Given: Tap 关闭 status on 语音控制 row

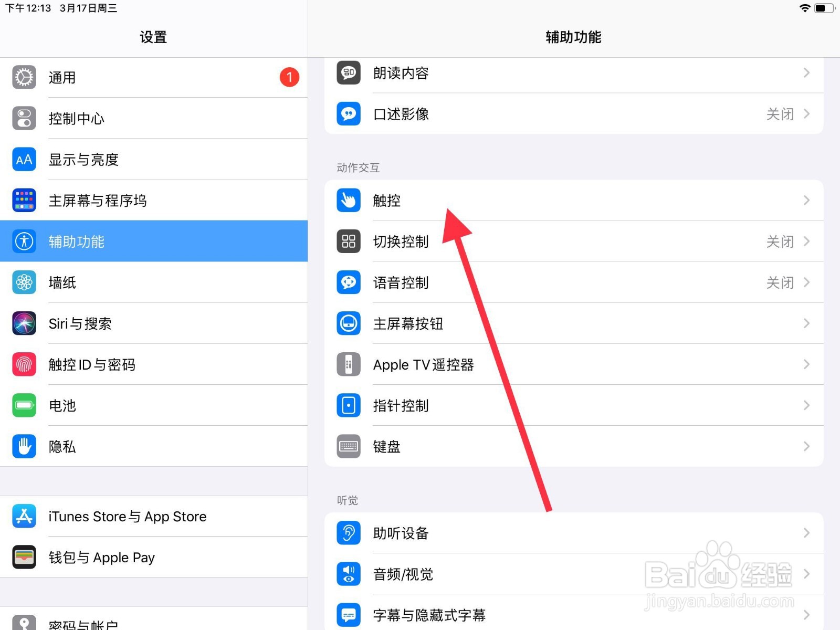Looking at the screenshot, I should 780,282.
